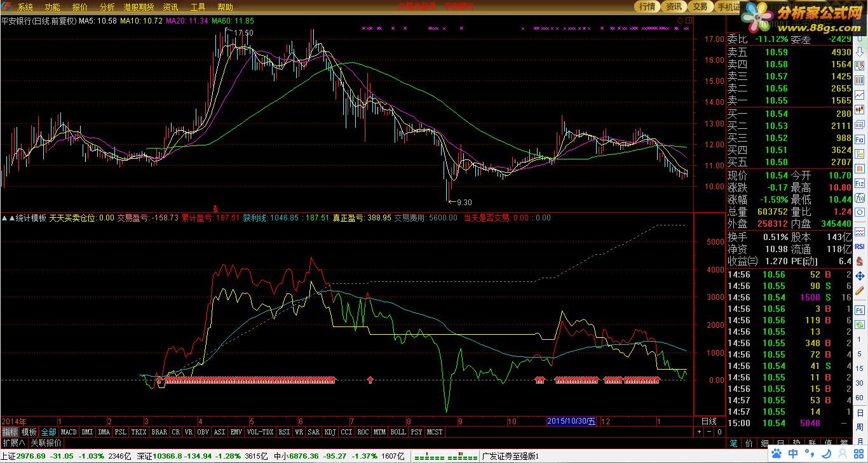Open the 关联报价 tab

point(46,443)
